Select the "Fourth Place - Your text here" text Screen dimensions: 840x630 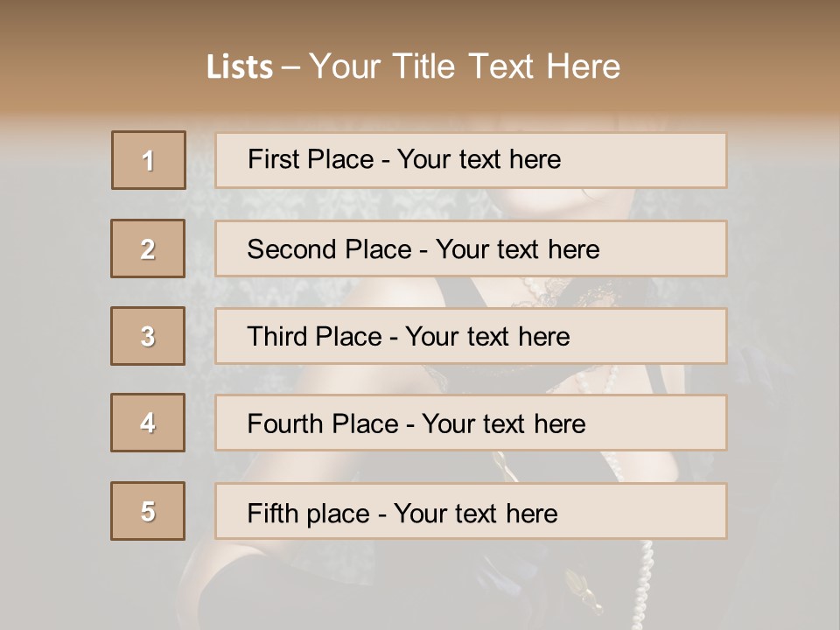[x=416, y=424]
